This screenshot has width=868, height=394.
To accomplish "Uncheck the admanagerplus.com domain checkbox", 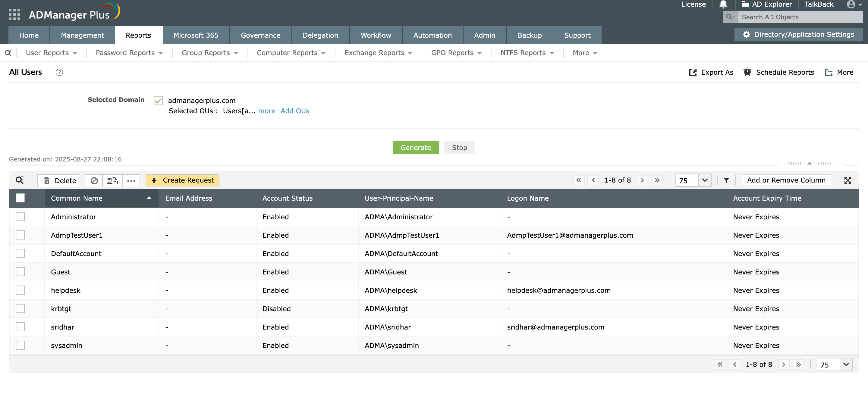I will pos(158,100).
